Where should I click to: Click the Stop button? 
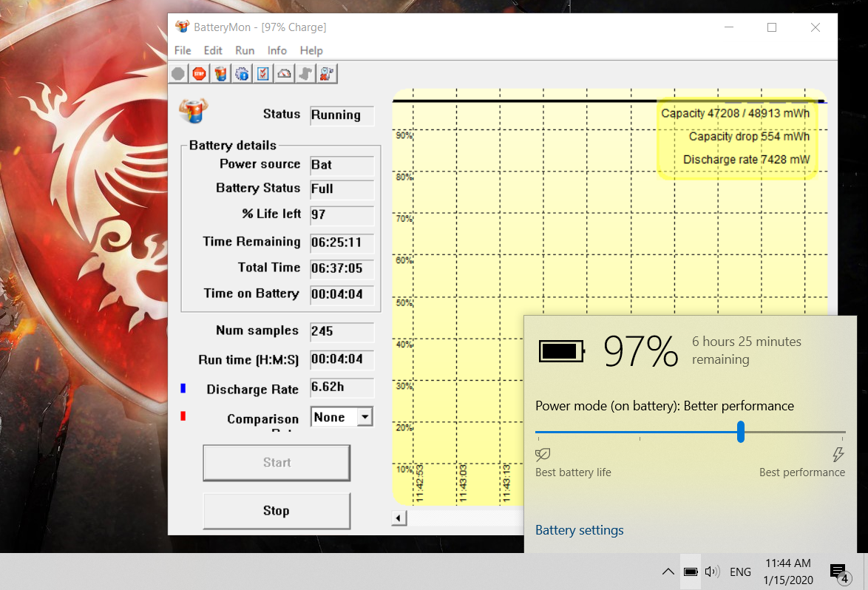click(277, 510)
